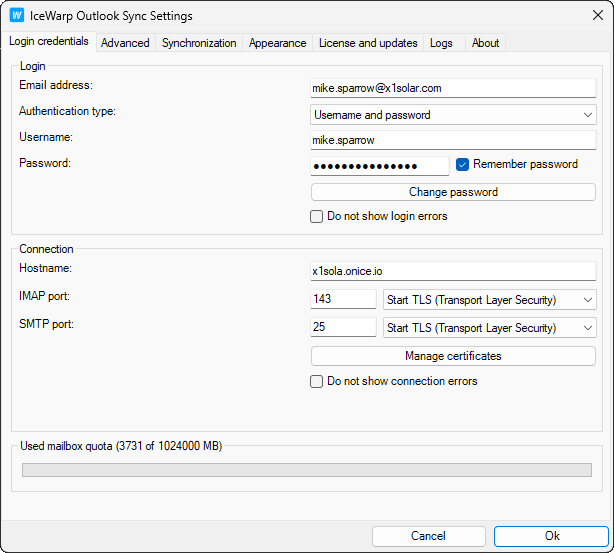Click the Cancel button
Viewport: 615px width, 553px height.
(x=428, y=536)
